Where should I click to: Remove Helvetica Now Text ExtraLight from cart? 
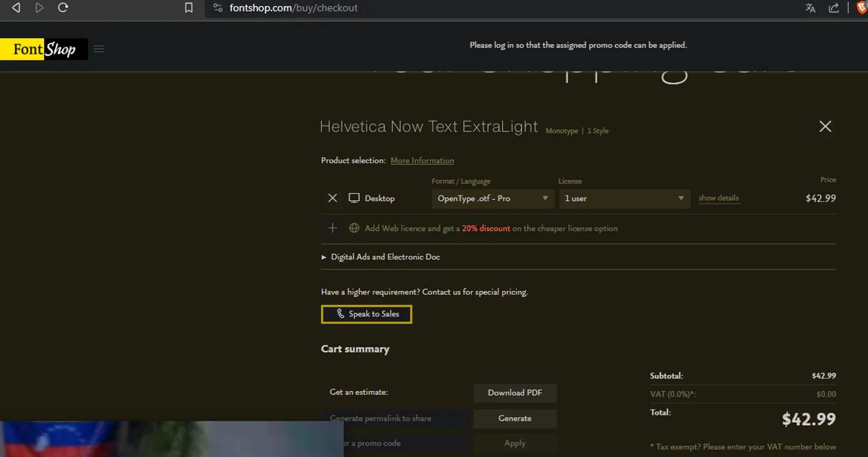click(825, 126)
